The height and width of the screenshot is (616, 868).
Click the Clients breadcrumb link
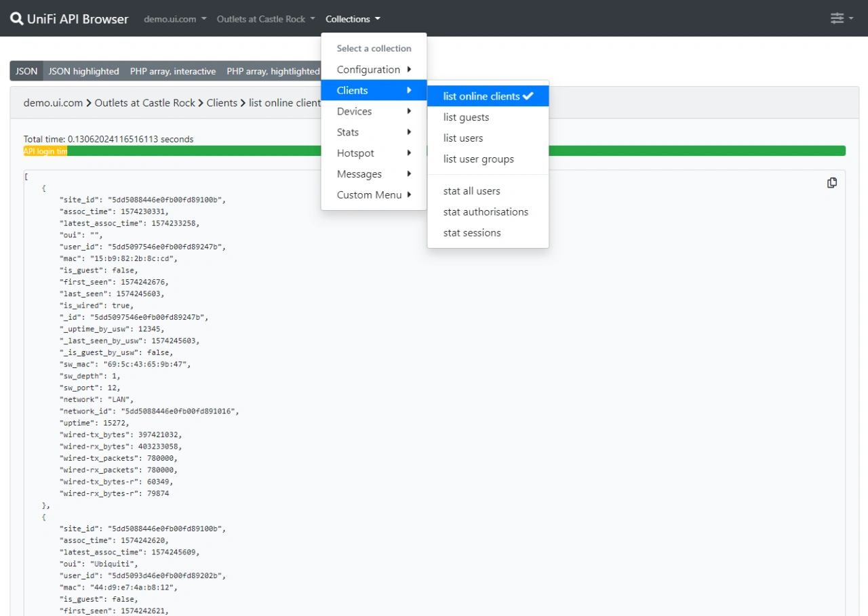click(x=222, y=102)
